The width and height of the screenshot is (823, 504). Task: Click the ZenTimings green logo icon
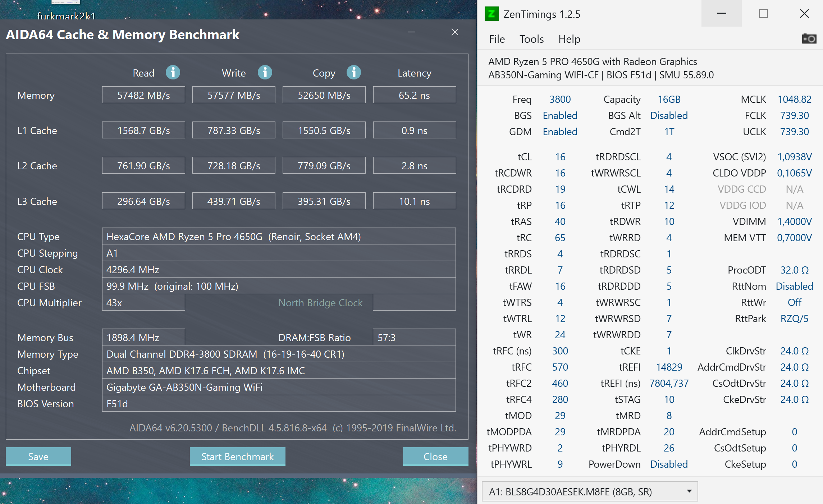coord(491,14)
